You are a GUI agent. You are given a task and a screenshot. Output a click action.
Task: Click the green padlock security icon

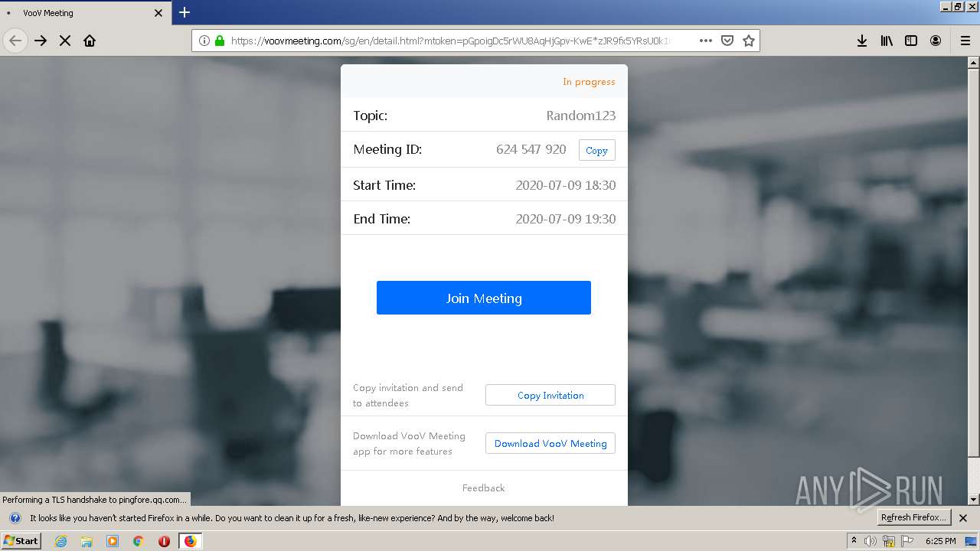[x=220, y=41]
